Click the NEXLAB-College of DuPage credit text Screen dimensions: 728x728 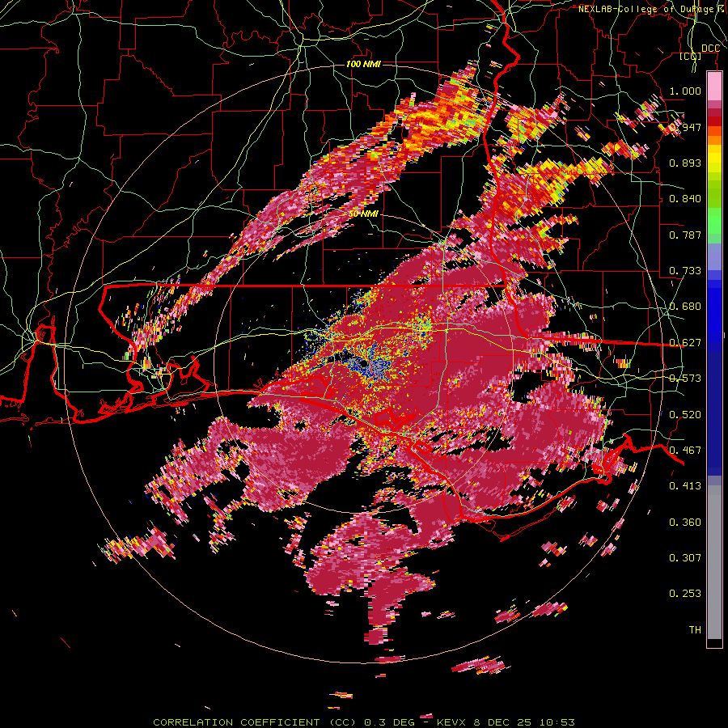653,9
